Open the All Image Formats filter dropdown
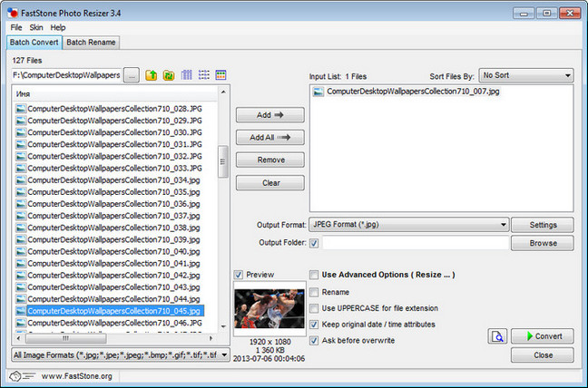 pyautogui.click(x=121, y=354)
